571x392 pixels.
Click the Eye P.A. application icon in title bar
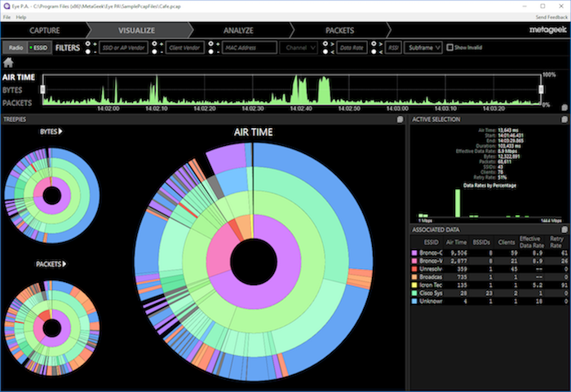[x=6, y=7]
